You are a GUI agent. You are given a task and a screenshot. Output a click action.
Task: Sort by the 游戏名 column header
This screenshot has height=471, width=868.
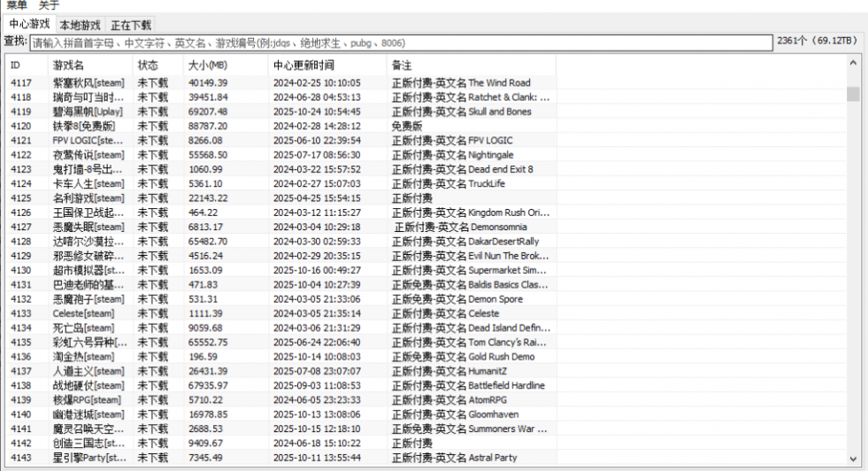[x=90, y=66]
